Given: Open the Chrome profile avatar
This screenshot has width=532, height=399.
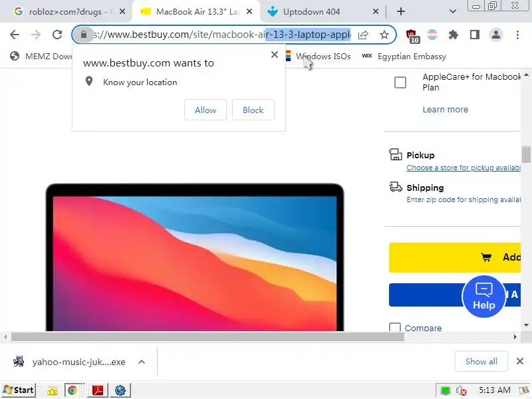Looking at the screenshot, I should (x=495, y=35).
